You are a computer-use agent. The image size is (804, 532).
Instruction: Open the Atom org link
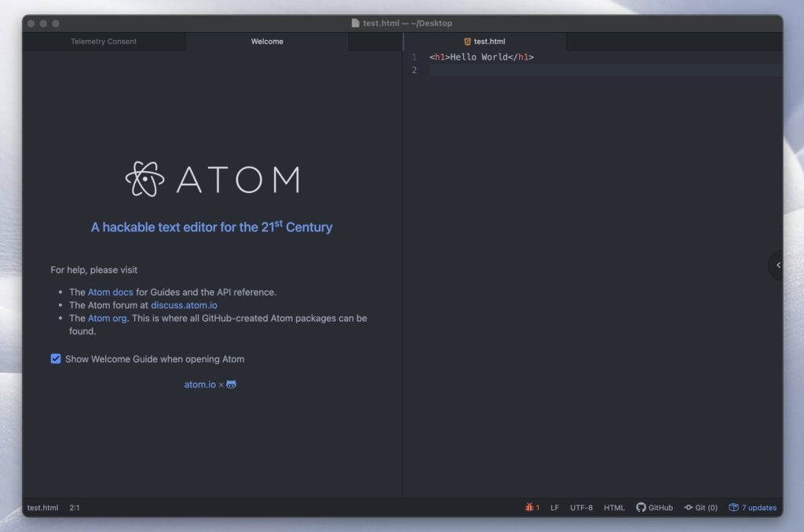(x=107, y=319)
